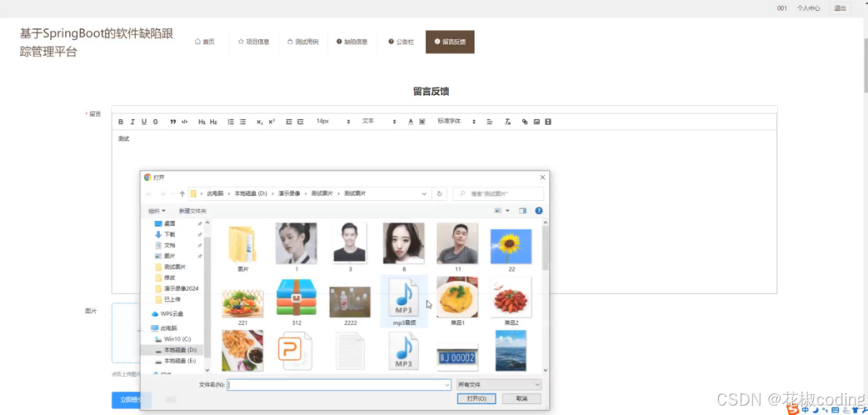The width and height of the screenshot is (868, 415).
Task: Insert an image via editor toolbar
Action: [x=536, y=122]
